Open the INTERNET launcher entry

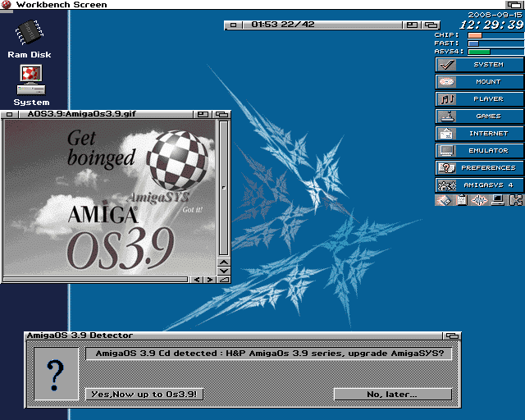[479, 133]
